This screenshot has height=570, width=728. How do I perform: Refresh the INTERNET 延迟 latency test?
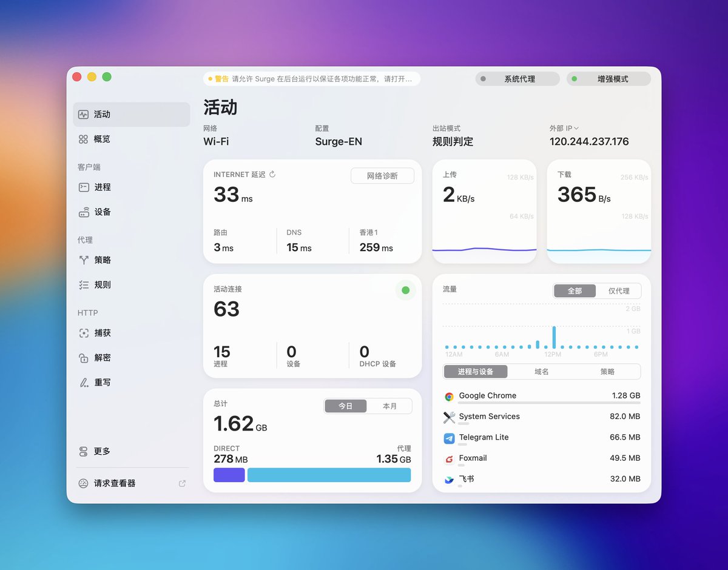click(273, 174)
